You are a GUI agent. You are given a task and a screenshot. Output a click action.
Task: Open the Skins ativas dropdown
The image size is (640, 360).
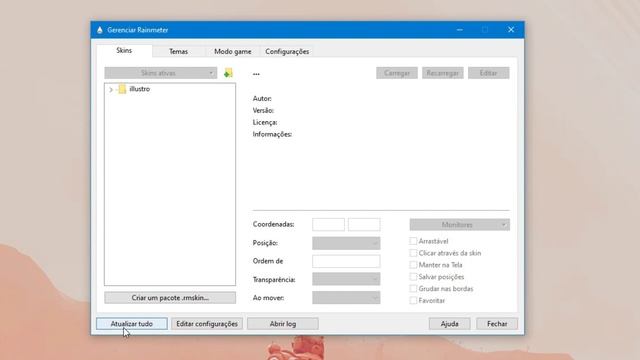pyautogui.click(x=160, y=73)
